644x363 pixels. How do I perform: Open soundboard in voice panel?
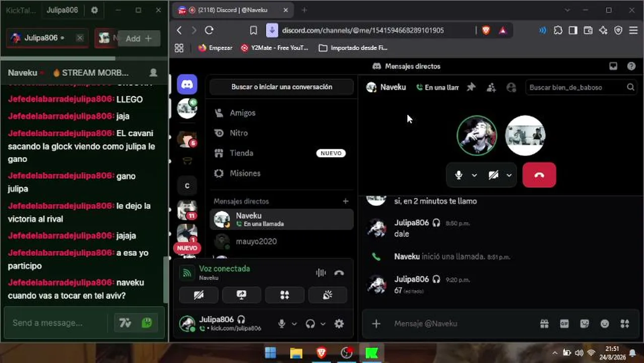point(328,295)
